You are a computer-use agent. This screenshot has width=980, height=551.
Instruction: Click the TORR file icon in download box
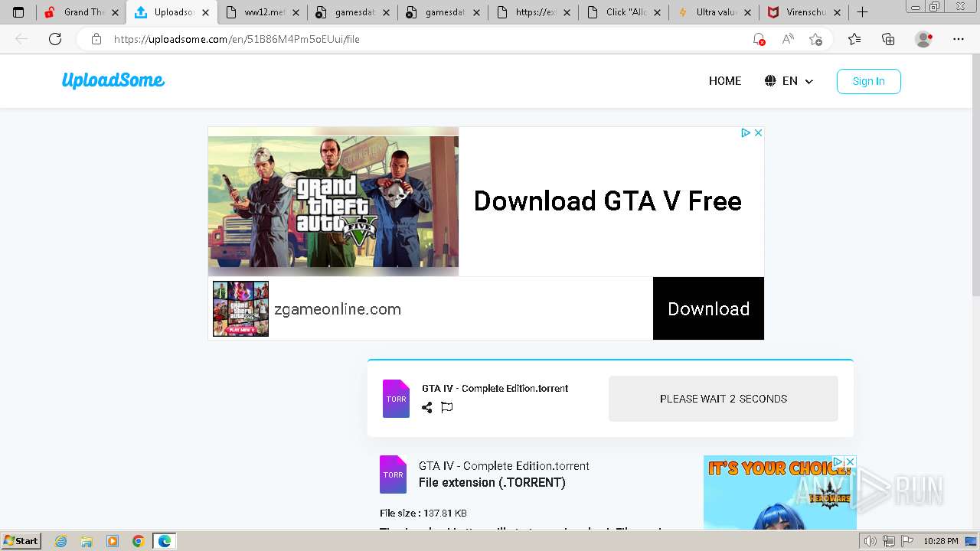tap(396, 399)
